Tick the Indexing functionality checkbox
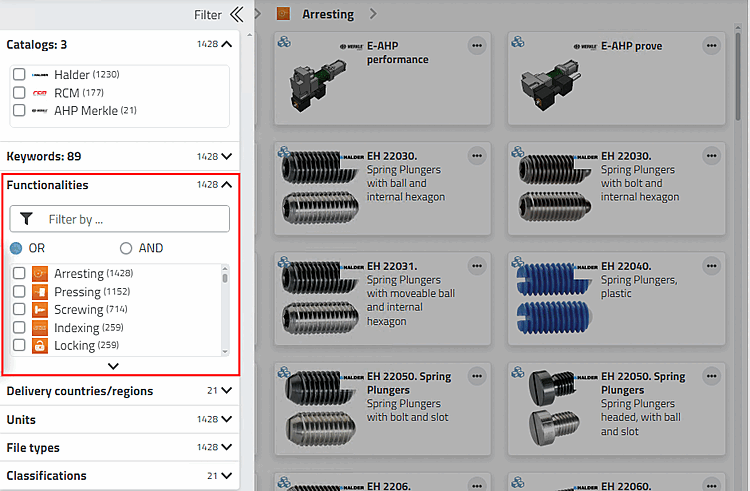Viewport: 750px width, 491px height. pyautogui.click(x=19, y=327)
